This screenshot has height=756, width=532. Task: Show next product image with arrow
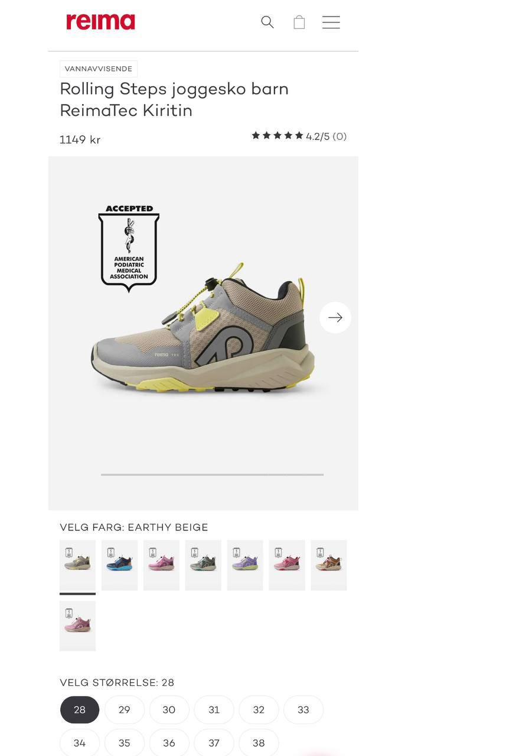click(335, 318)
